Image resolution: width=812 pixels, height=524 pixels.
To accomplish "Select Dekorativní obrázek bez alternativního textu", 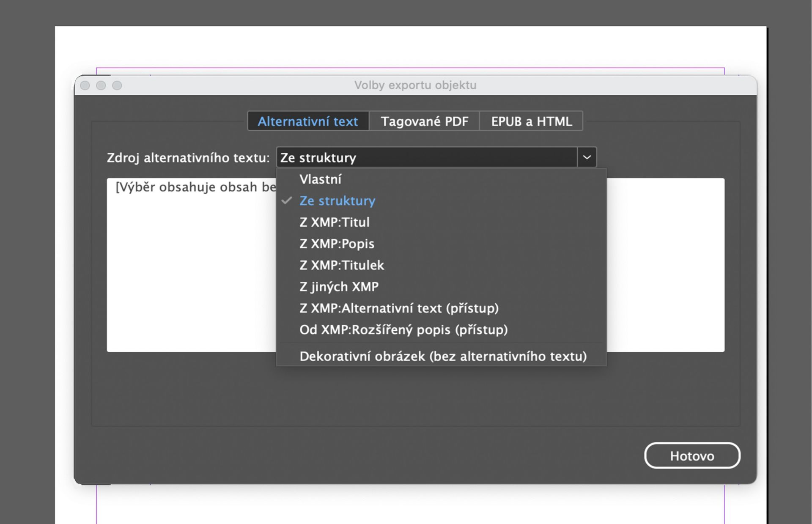I will click(x=443, y=356).
